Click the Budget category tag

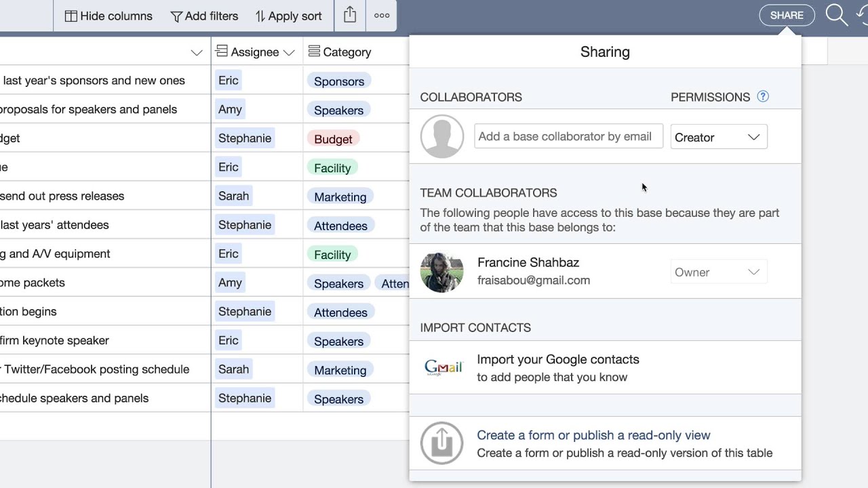coord(333,139)
